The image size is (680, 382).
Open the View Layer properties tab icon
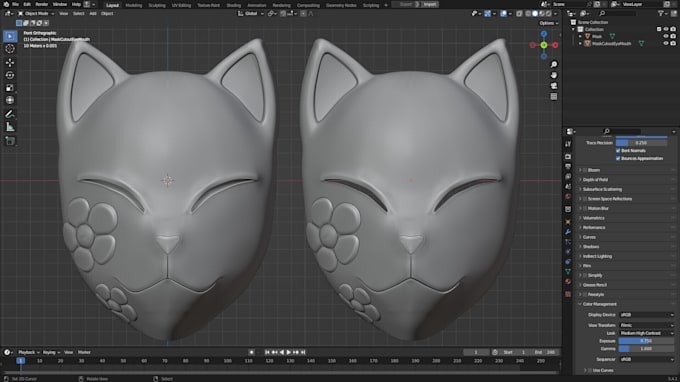tap(568, 176)
